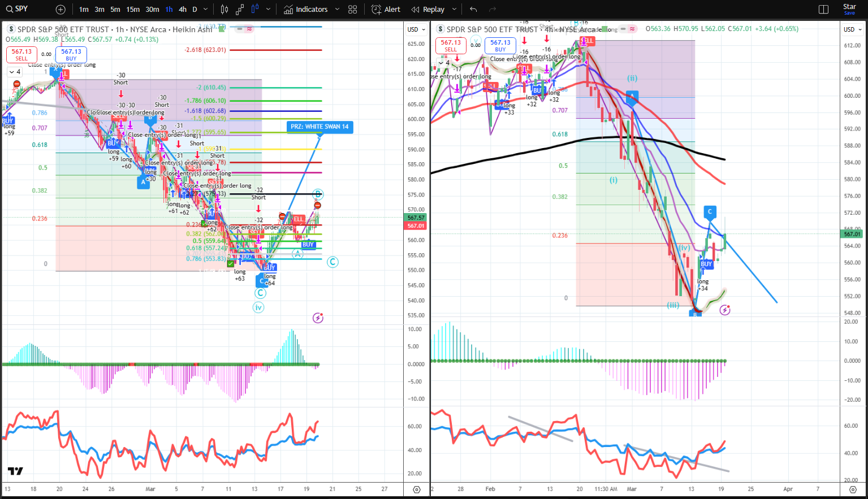868x499 pixels.
Task: Click the red 567.01 price label on 1h axis
Action: [416, 225]
